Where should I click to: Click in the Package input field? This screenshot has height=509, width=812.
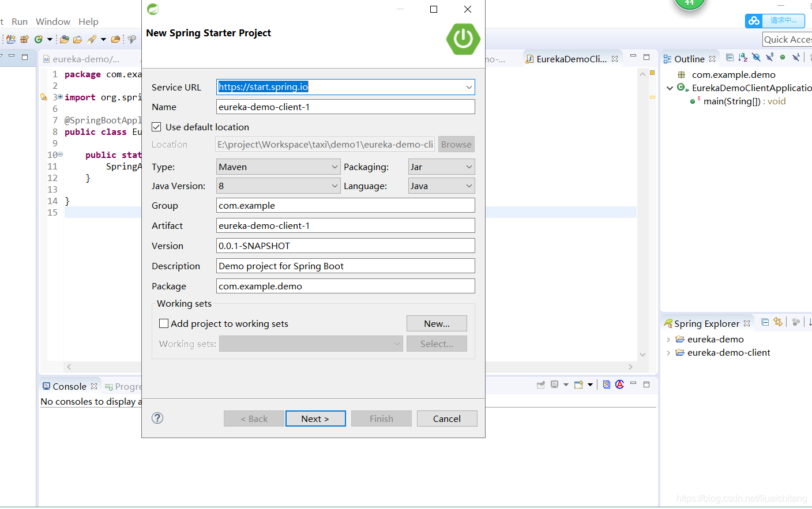345,286
